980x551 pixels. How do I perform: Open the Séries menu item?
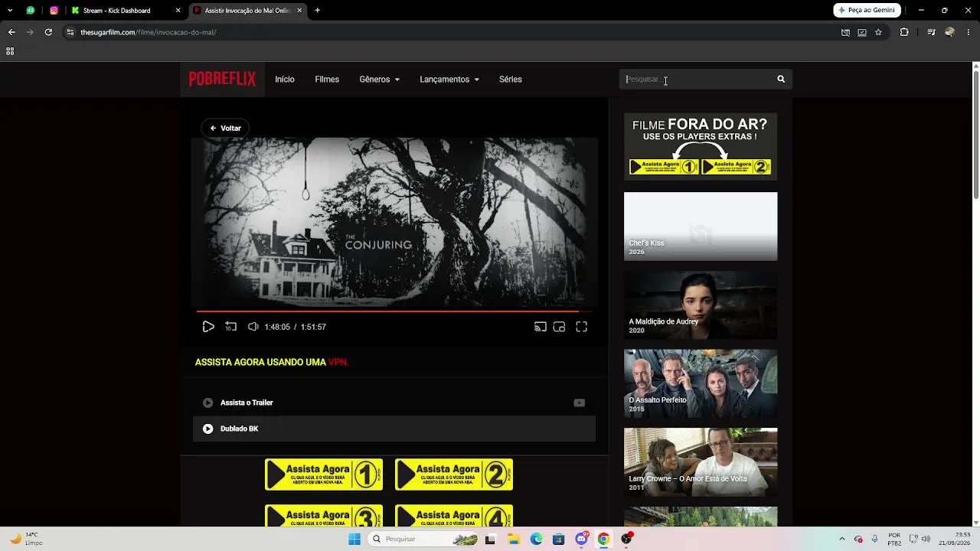point(511,80)
